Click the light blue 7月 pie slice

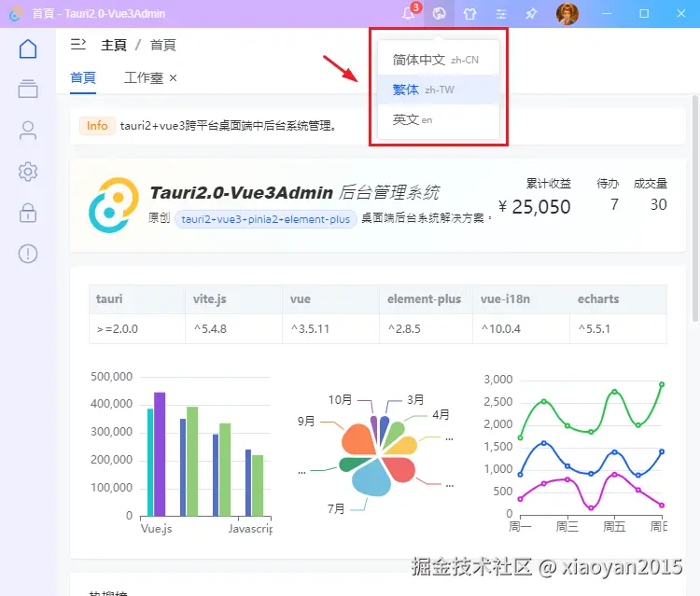[x=371, y=478]
